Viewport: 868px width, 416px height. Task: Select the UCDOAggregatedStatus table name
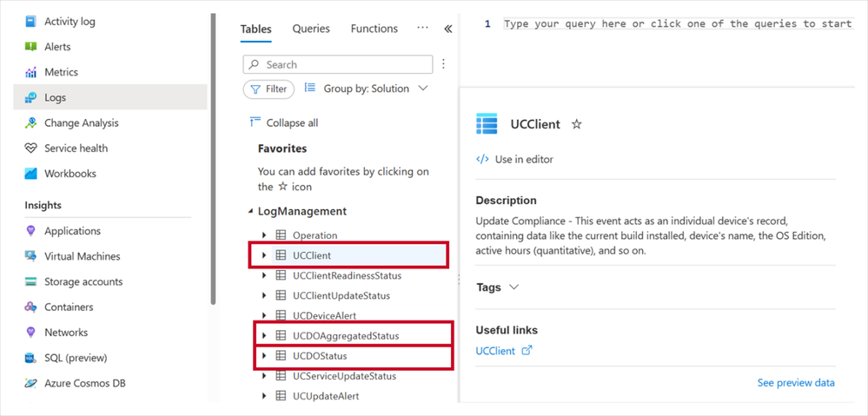click(346, 336)
